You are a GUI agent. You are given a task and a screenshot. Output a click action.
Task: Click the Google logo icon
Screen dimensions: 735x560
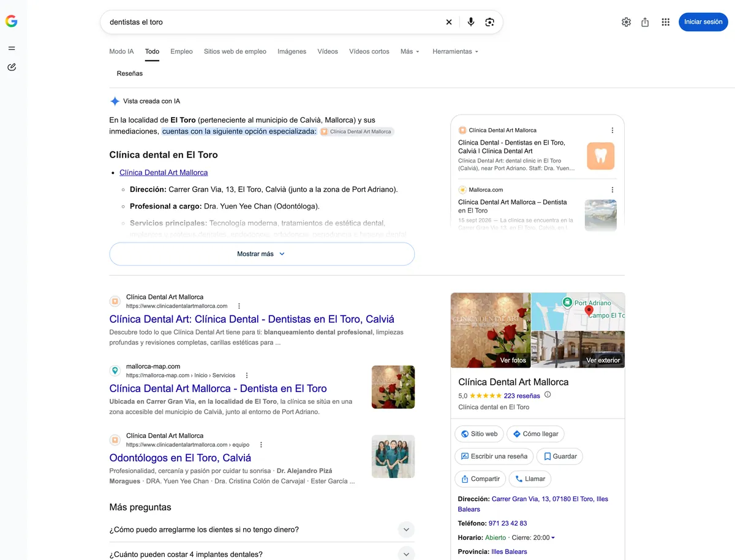(x=11, y=21)
